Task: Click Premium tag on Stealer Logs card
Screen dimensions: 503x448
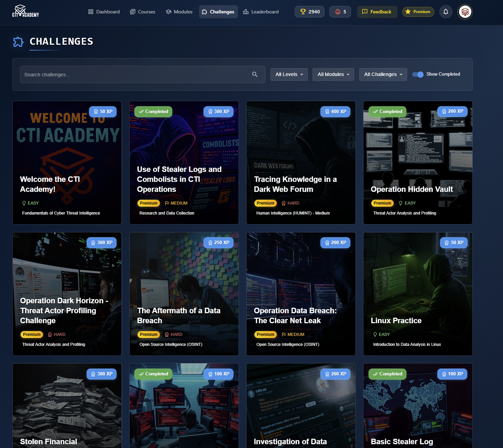Action: coord(149,203)
